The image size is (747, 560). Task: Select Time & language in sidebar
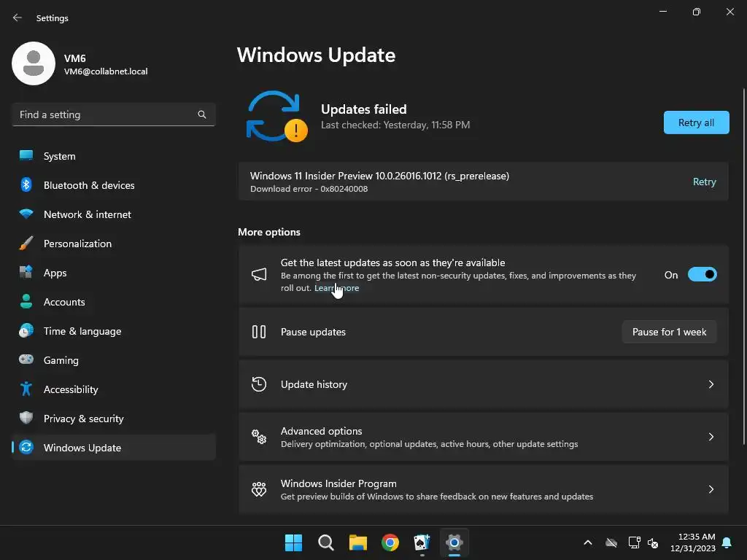pyautogui.click(x=114, y=330)
